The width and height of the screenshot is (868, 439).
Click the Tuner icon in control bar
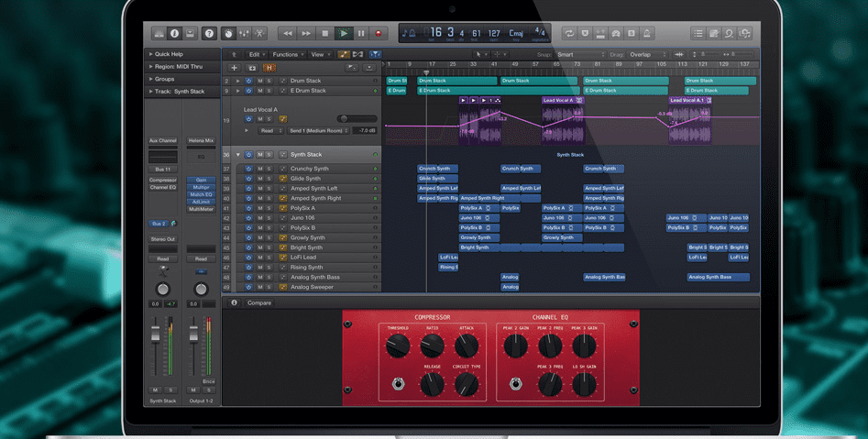616,33
